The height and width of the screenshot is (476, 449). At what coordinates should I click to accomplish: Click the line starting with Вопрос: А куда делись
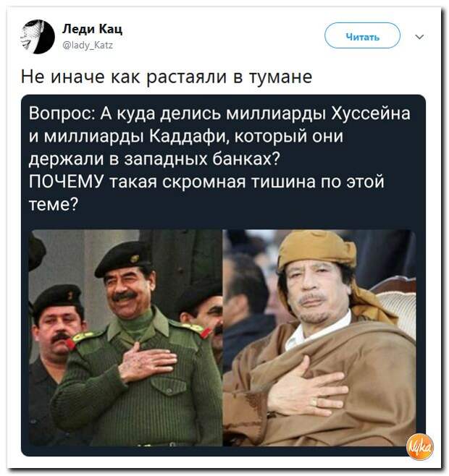click(219, 114)
